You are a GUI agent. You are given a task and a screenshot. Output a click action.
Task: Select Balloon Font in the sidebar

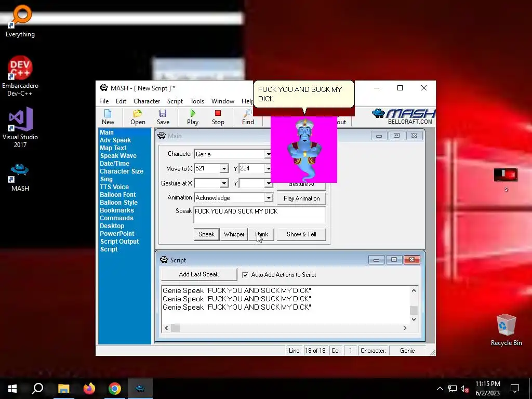pos(118,195)
